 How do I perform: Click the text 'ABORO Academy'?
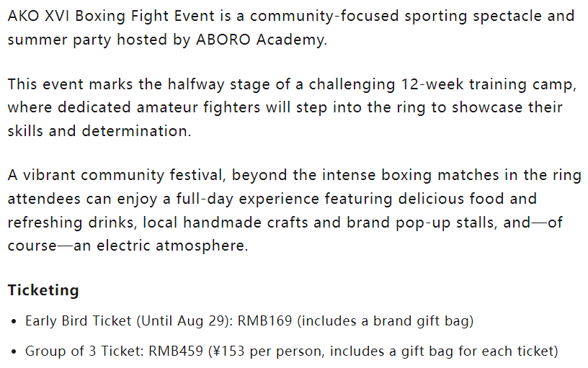[x=260, y=40]
